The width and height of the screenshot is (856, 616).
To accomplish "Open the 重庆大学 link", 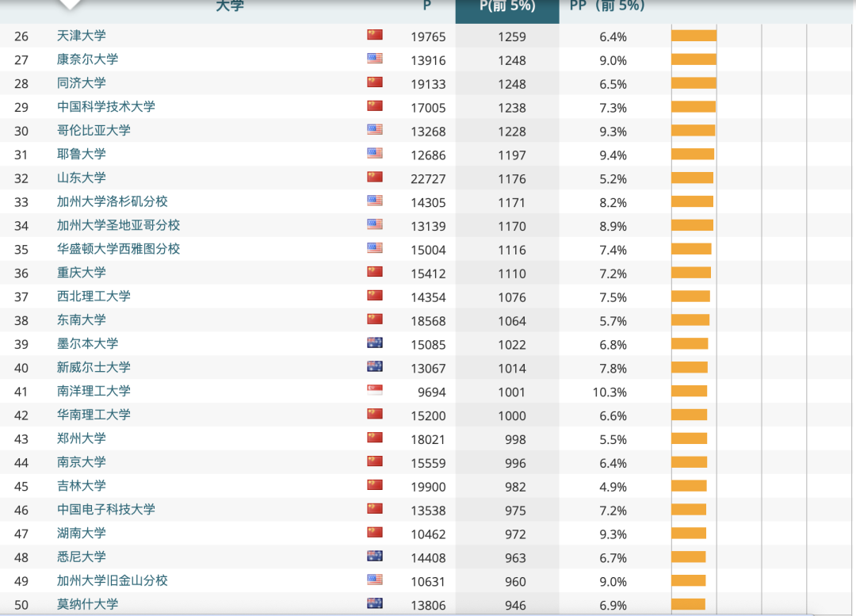I will pyautogui.click(x=82, y=273).
